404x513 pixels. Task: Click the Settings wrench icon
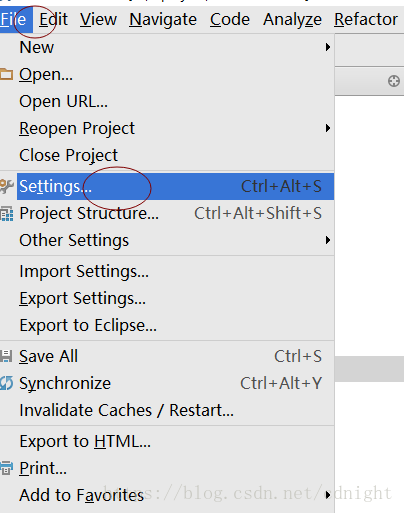click(x=6, y=186)
